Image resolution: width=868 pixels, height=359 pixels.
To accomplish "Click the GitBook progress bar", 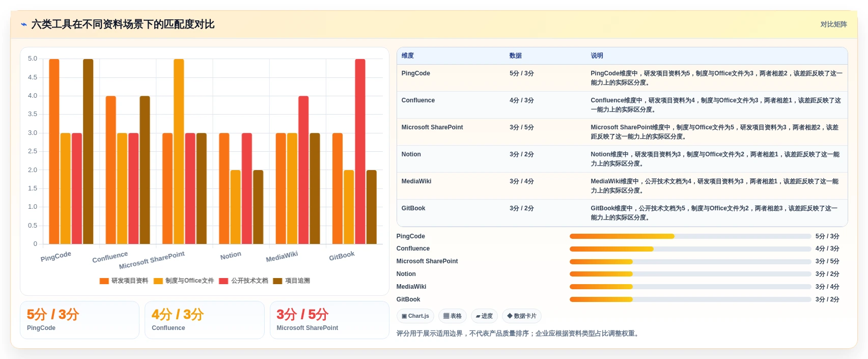I will 690,299.
